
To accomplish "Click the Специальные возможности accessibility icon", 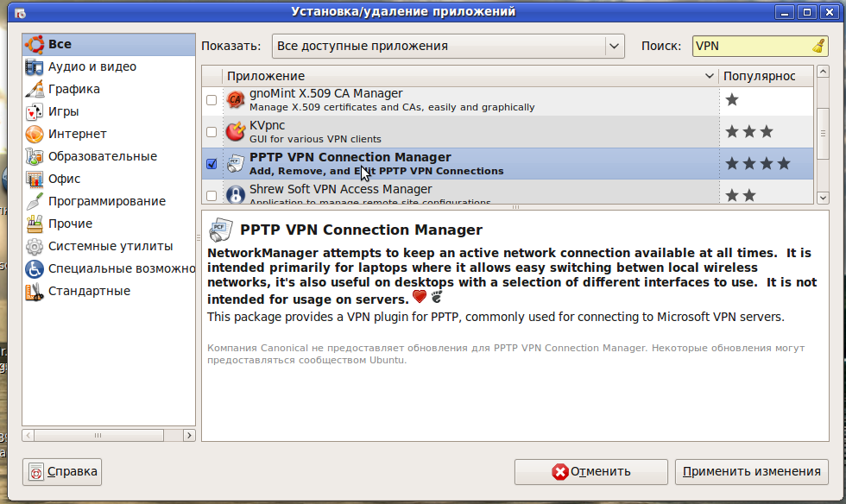I will click(x=35, y=268).
